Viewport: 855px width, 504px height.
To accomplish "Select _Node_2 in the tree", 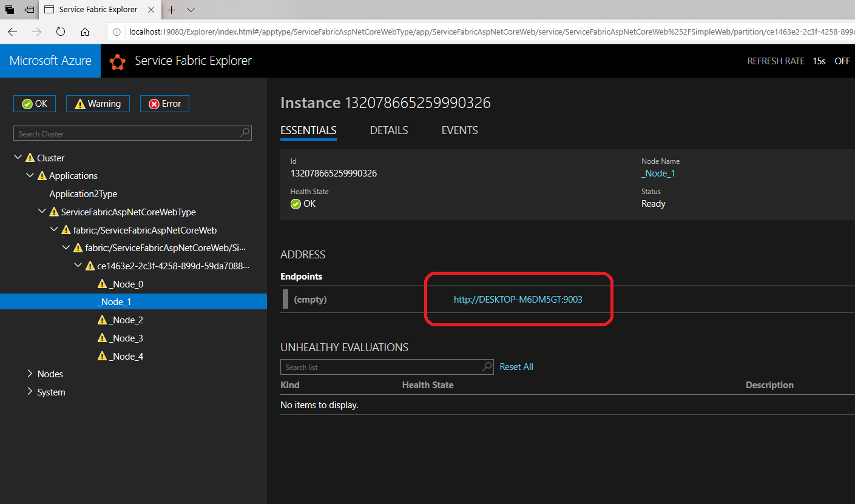I will tap(126, 320).
